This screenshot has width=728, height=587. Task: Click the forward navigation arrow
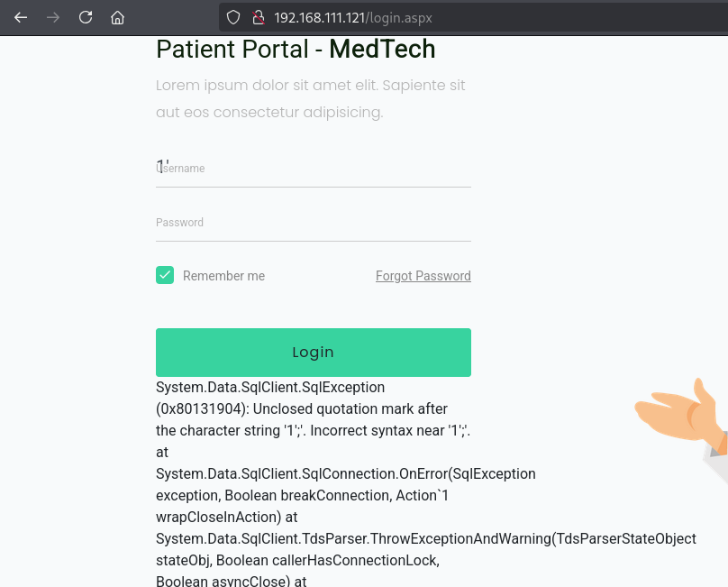52,17
